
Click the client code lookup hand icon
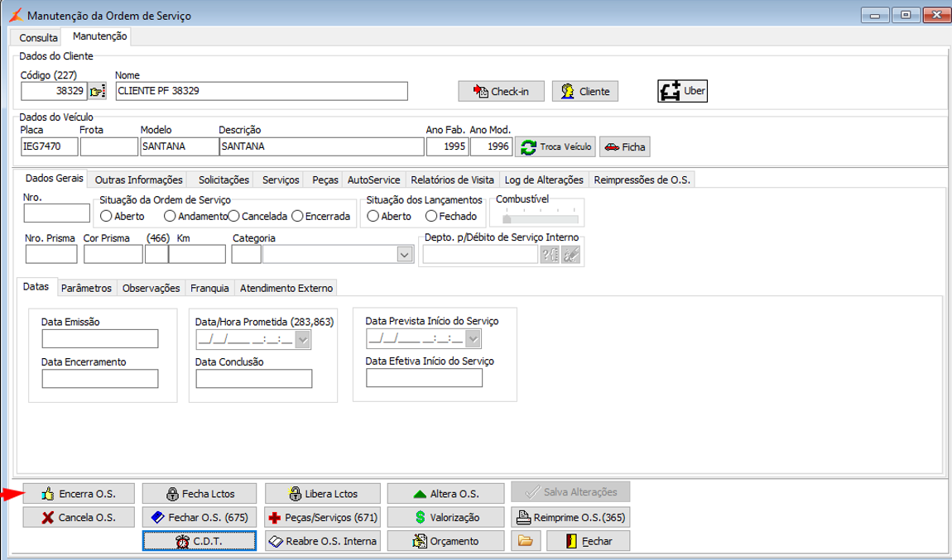(97, 91)
